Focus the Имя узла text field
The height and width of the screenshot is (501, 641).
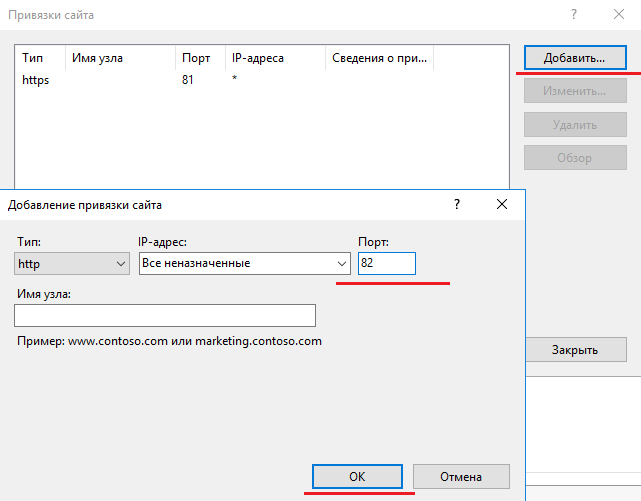click(165, 316)
